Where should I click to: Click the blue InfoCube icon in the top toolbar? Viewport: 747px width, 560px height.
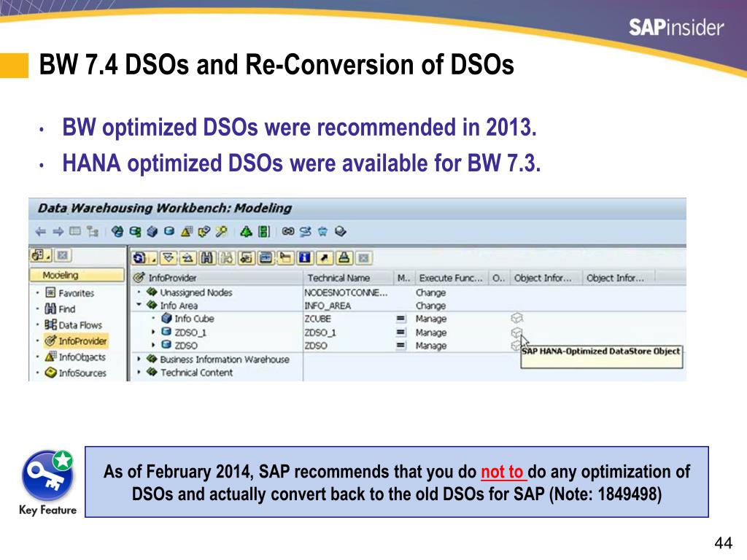(x=152, y=232)
